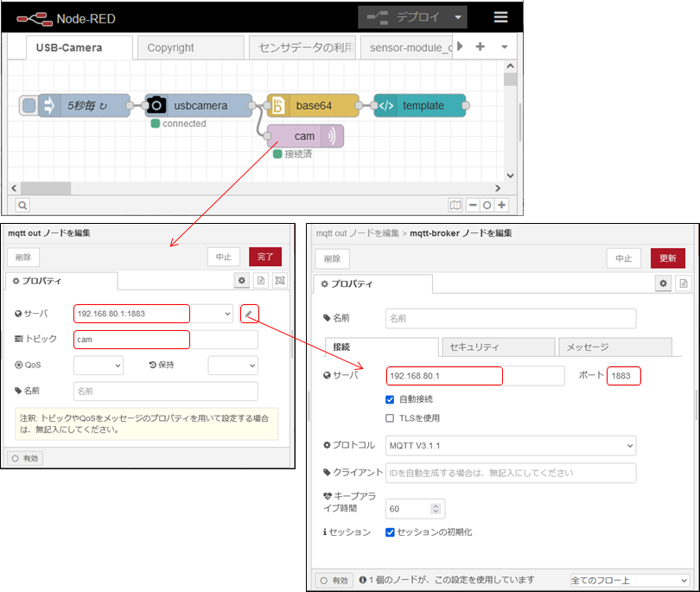The width and height of the screenshot is (700, 592).
Task: Click the red 更新 button
Action: coord(668,258)
